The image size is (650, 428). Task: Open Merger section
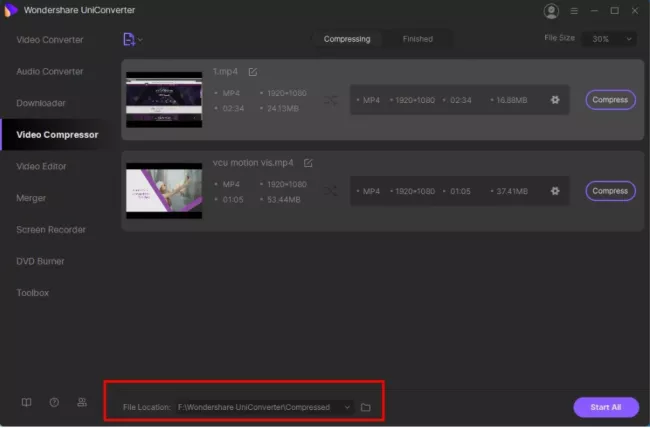point(31,198)
